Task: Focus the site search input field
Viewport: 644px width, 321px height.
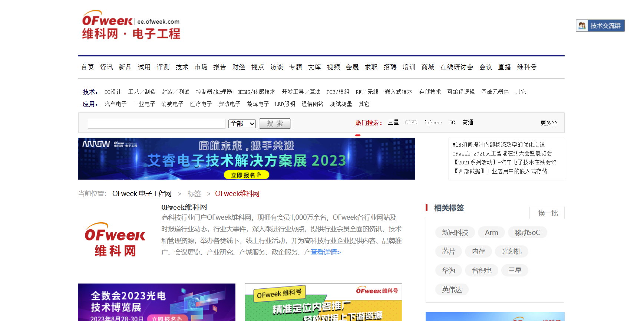Action: pyautogui.click(x=156, y=124)
